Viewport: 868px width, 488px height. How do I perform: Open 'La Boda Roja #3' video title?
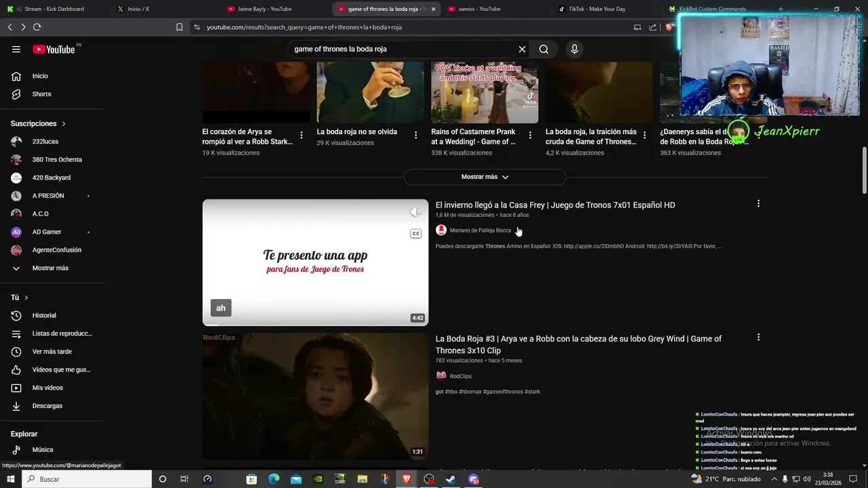tap(578, 344)
